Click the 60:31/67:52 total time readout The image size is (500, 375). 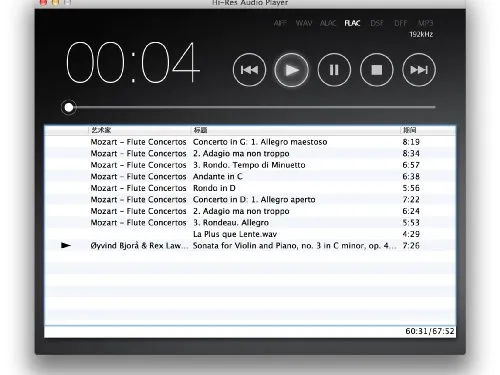click(430, 331)
